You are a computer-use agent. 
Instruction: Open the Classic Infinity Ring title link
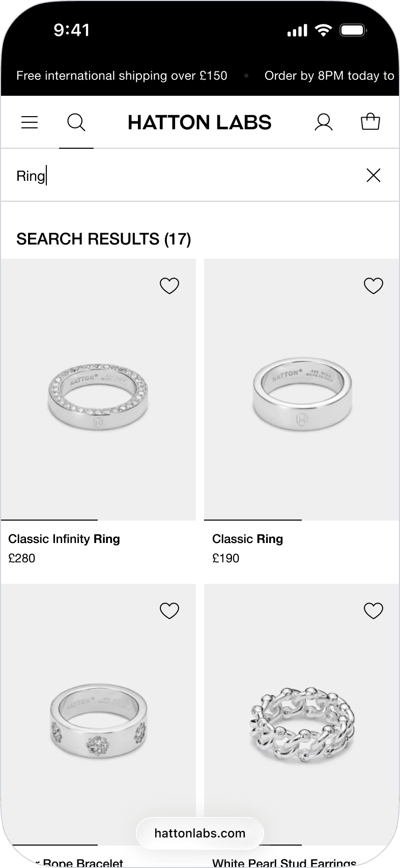pos(64,539)
